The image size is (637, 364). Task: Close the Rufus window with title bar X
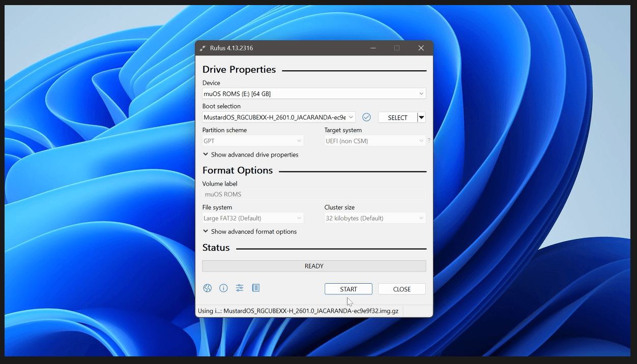click(x=421, y=48)
